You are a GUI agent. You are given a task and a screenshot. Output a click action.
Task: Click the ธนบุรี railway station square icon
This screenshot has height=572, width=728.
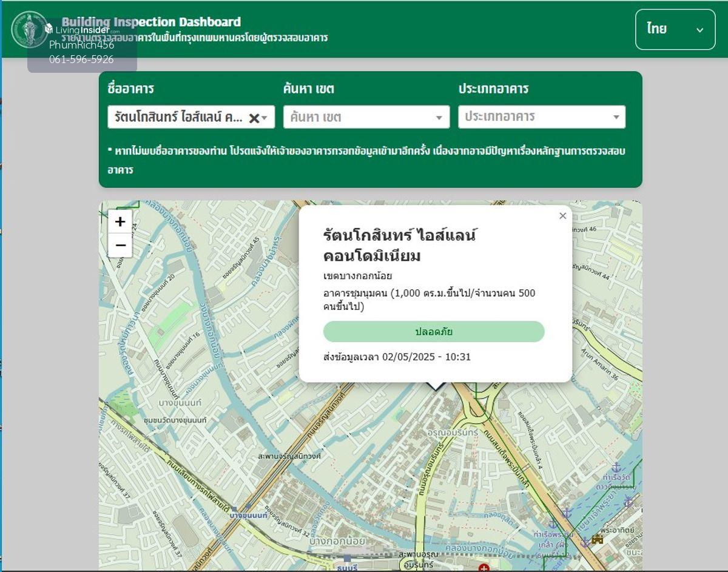347,557
